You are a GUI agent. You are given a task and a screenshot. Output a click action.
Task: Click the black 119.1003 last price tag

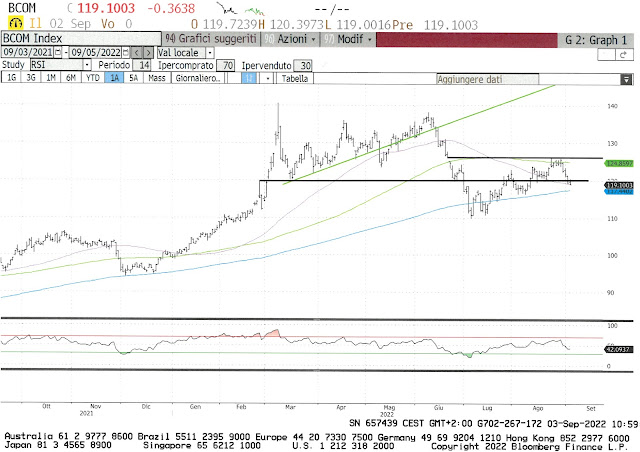[619, 185]
